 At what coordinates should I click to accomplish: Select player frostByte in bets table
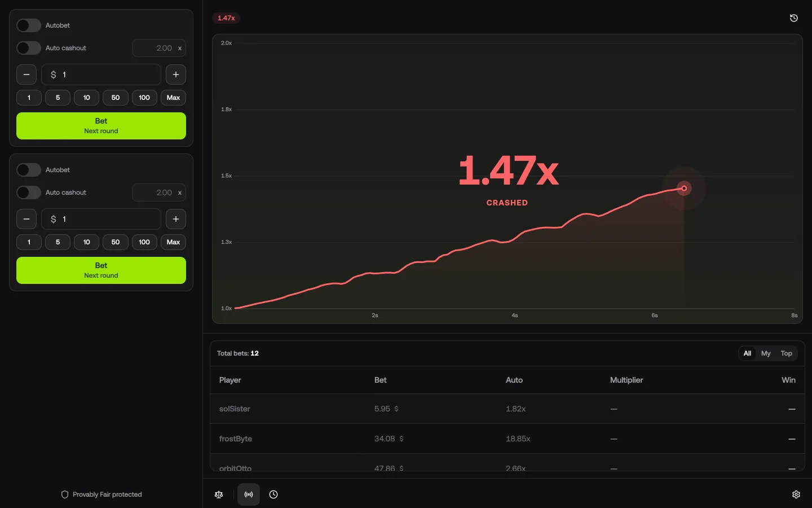(236, 439)
